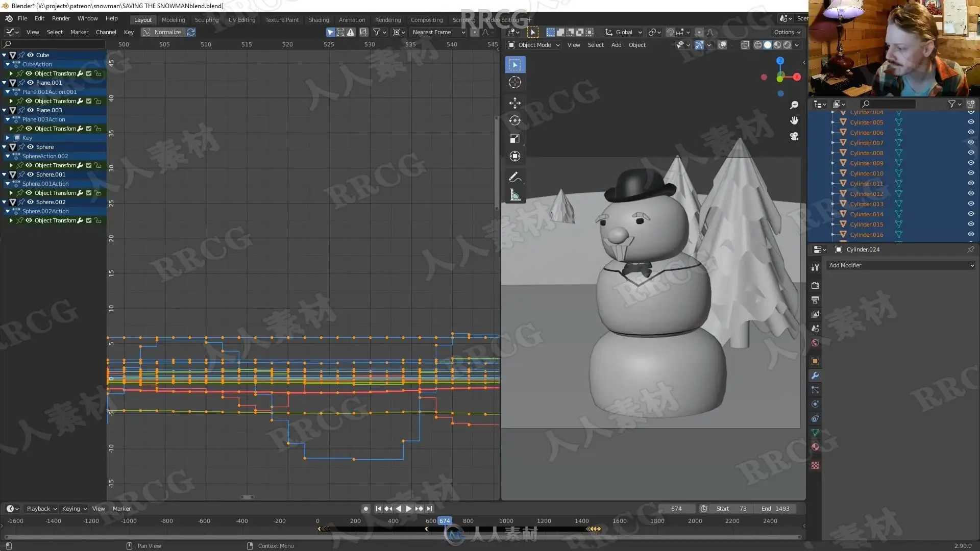Activate the Annotate pencil tool
This screenshot has height=551, width=980.
pos(514,177)
